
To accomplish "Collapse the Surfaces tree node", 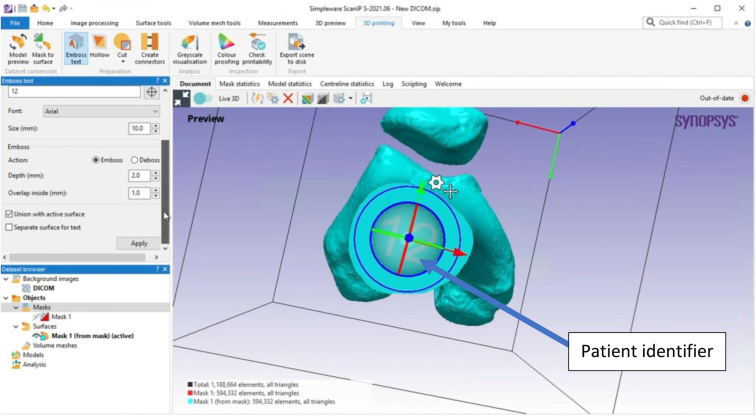I will (15, 326).
